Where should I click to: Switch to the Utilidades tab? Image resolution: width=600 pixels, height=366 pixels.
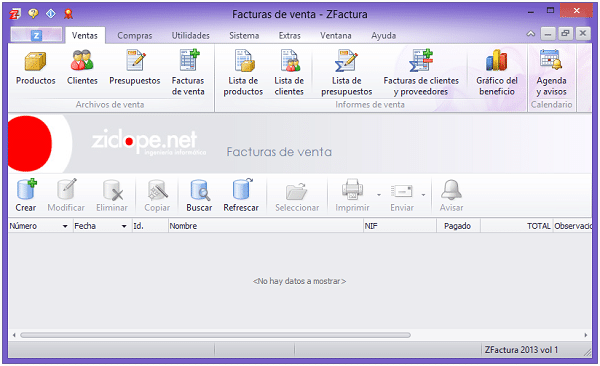coord(191,36)
